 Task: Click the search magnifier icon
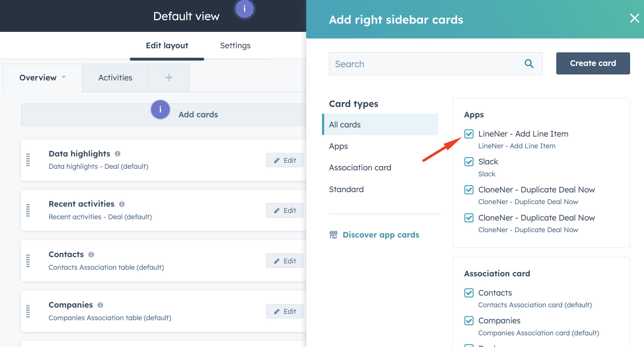tap(529, 64)
